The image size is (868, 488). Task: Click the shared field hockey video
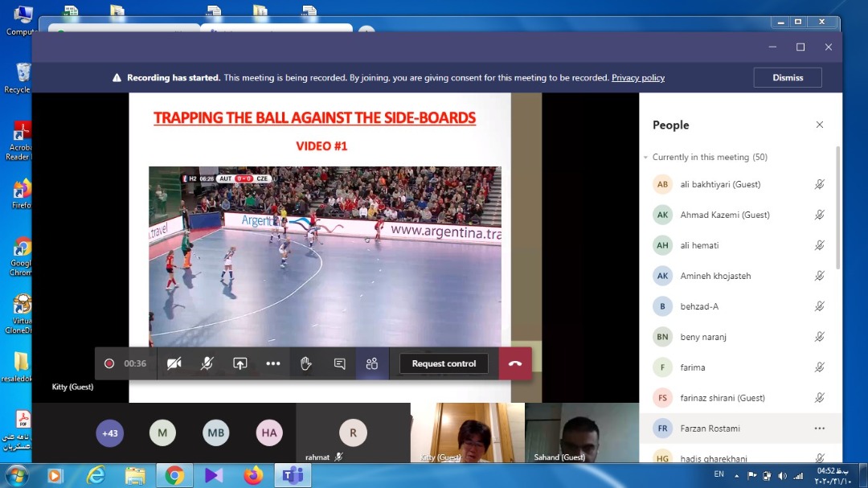[x=325, y=256]
